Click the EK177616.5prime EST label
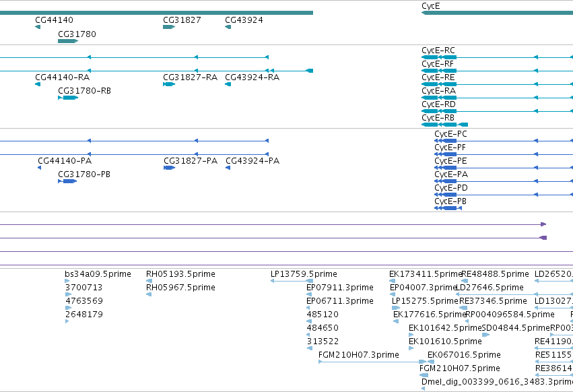 [x=430, y=315]
